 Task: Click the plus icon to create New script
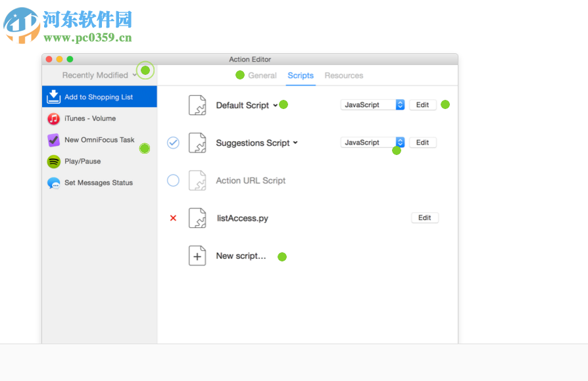(197, 256)
